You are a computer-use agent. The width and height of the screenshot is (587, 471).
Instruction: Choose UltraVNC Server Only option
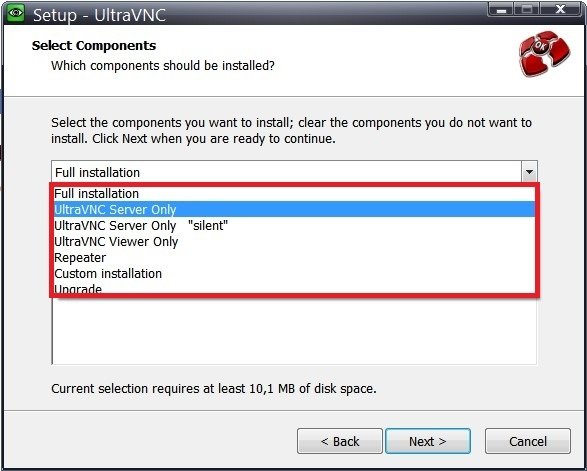294,209
